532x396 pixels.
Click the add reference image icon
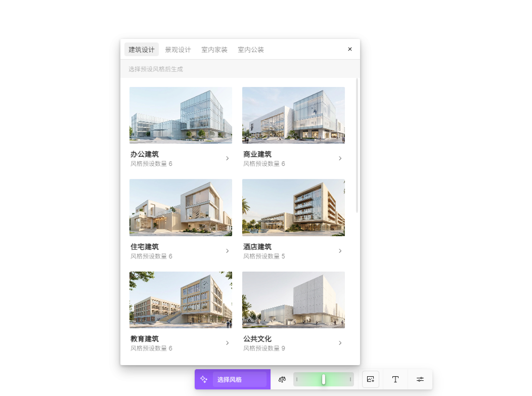coord(370,379)
